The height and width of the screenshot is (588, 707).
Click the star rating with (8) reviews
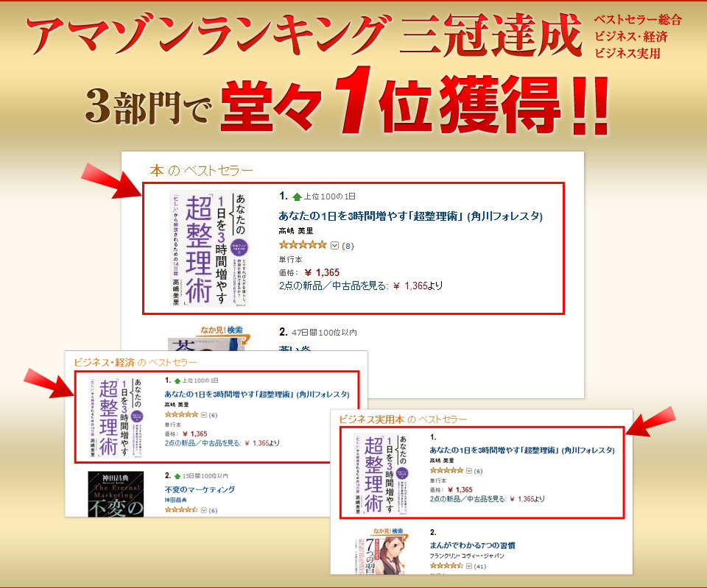click(x=303, y=245)
